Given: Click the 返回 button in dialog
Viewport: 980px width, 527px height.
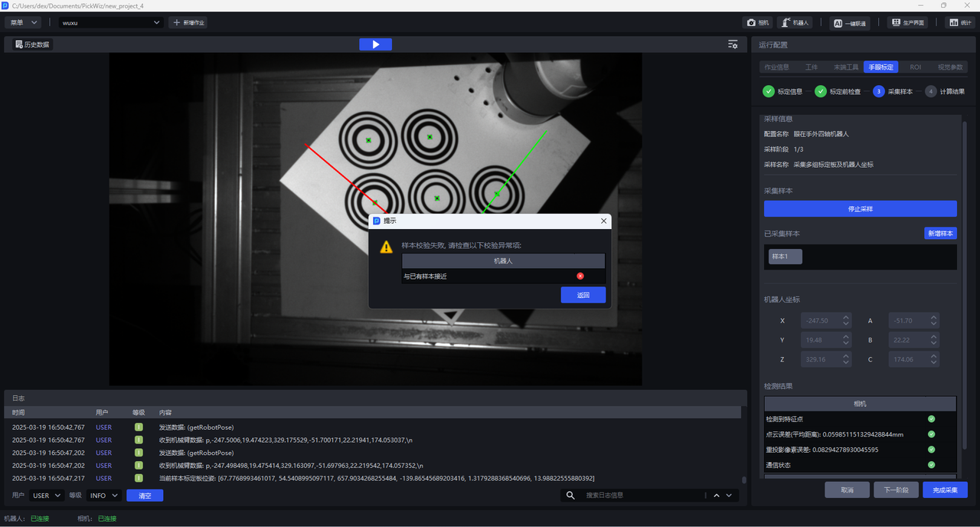Looking at the screenshot, I should [x=583, y=295].
